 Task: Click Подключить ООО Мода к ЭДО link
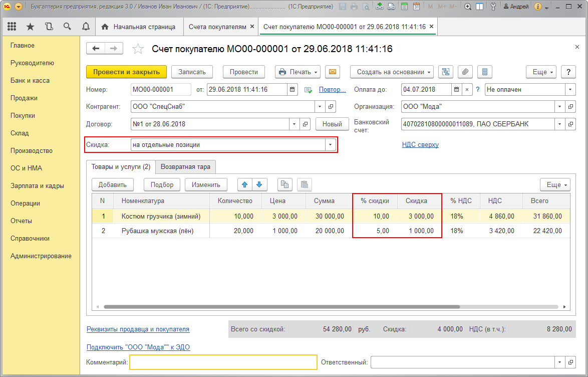pyautogui.click(x=138, y=347)
